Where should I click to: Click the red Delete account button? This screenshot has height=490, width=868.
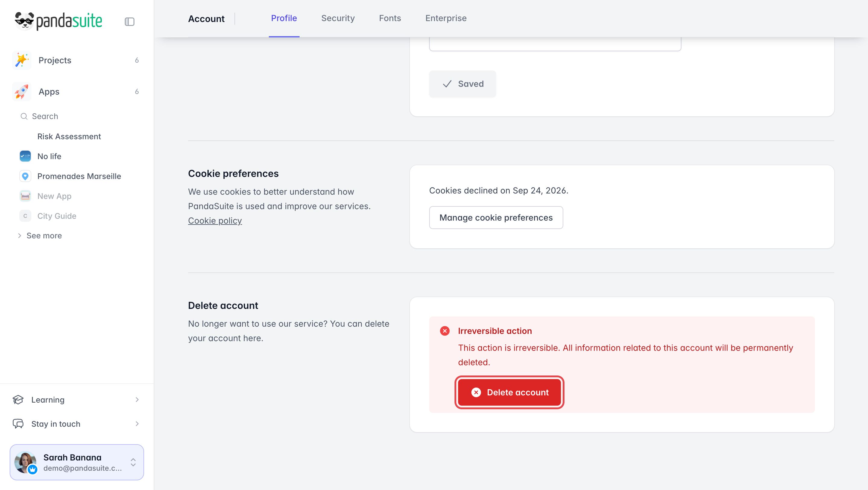point(509,392)
